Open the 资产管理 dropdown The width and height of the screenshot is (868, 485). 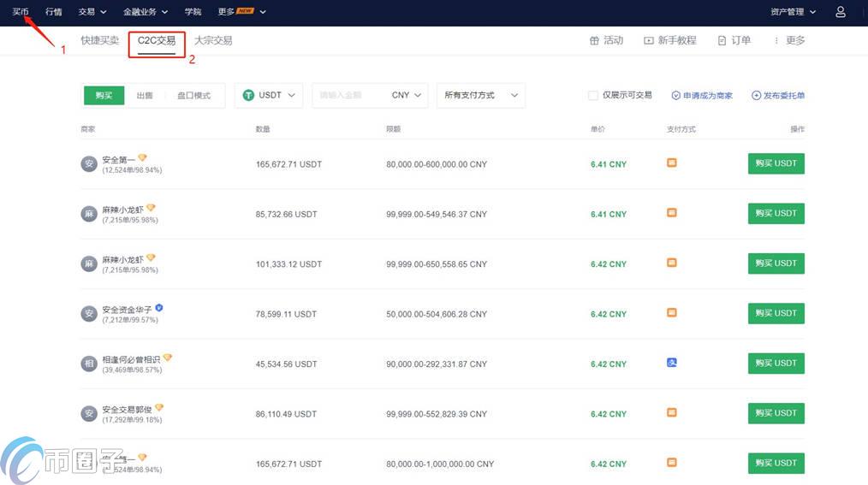point(793,12)
